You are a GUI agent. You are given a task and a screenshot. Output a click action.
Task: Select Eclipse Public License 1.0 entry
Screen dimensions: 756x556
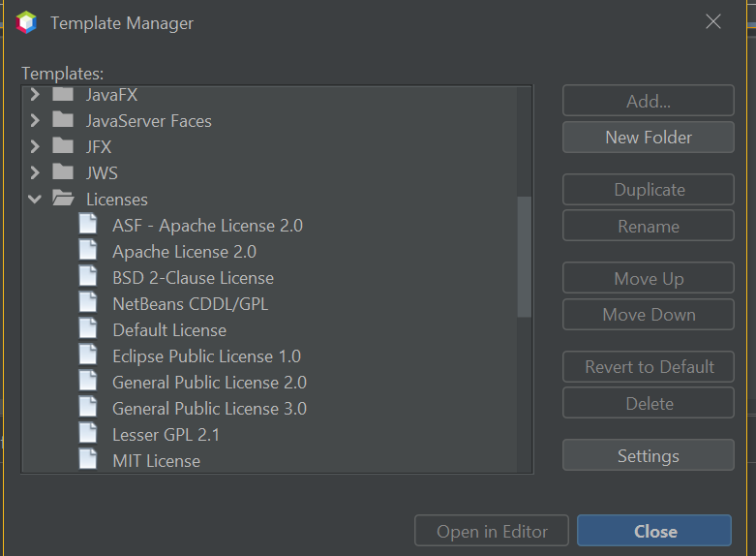pyautogui.click(x=206, y=356)
